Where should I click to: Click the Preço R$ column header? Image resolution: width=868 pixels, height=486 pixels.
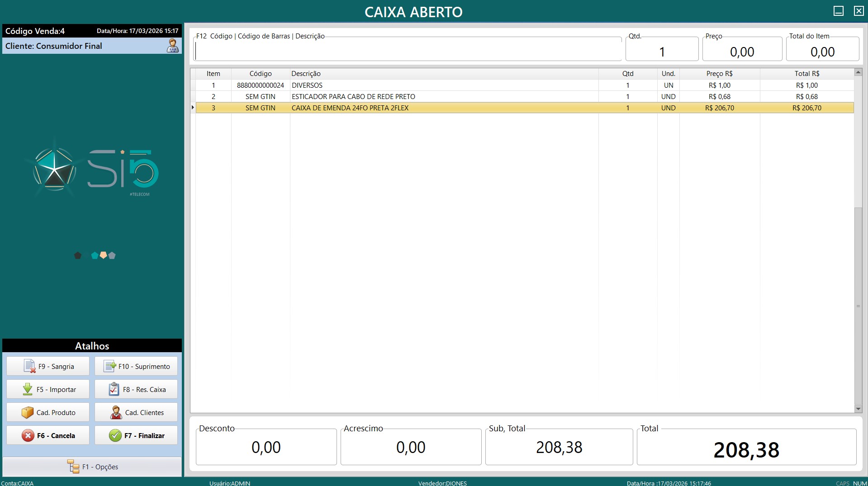click(720, 74)
